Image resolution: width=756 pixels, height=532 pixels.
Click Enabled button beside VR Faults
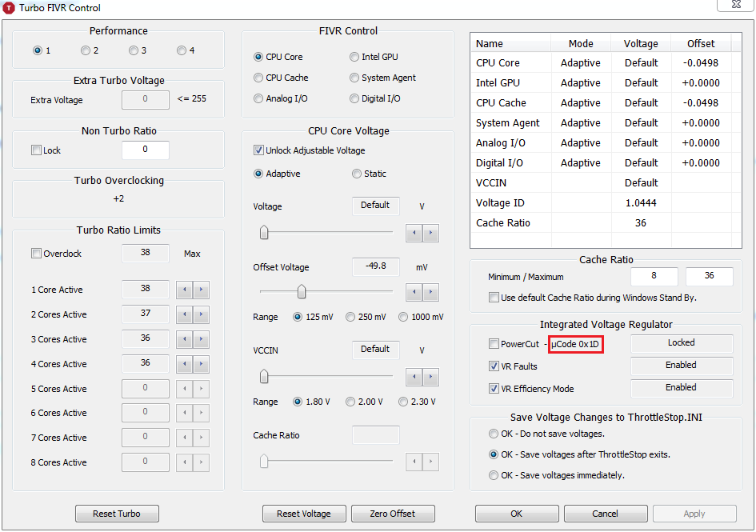pos(682,365)
